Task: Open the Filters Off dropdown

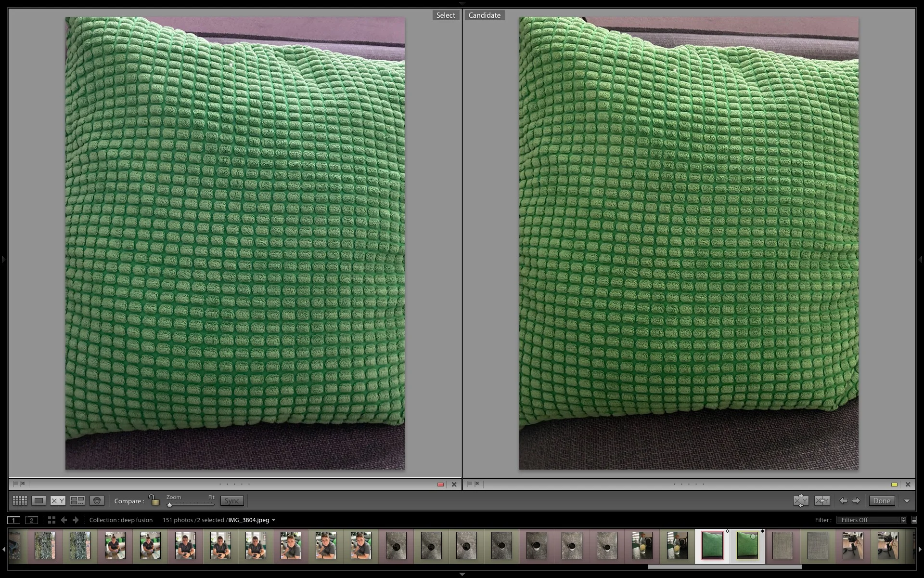Action: (872, 520)
